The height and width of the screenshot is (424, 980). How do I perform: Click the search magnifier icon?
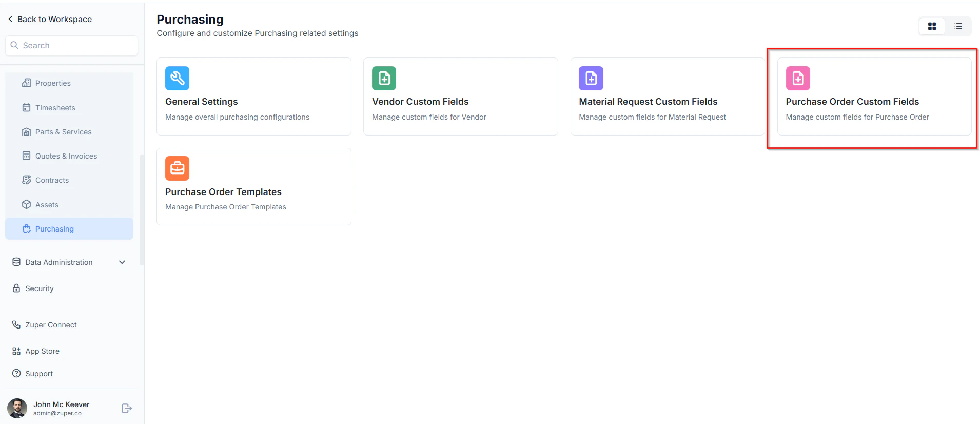coord(14,45)
